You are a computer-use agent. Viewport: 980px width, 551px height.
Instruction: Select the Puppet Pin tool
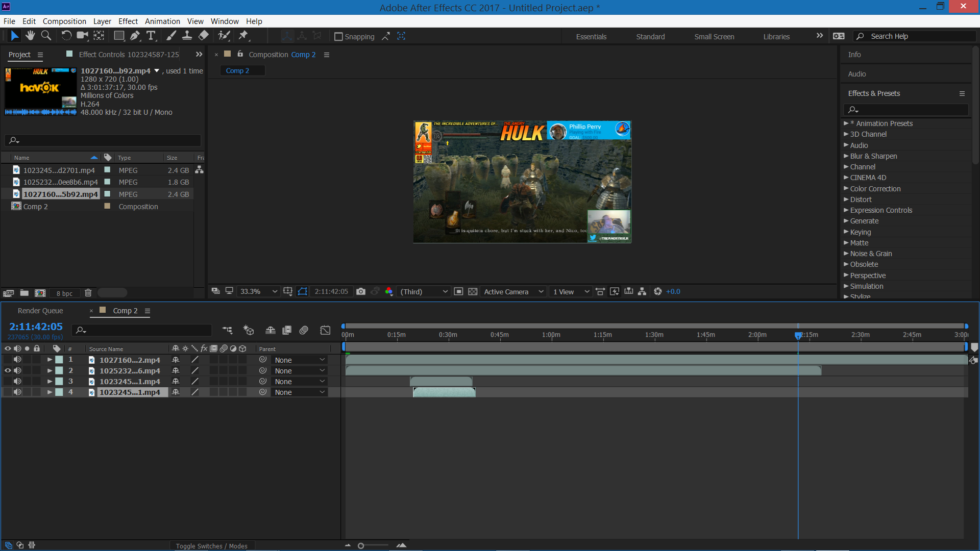[x=243, y=36]
